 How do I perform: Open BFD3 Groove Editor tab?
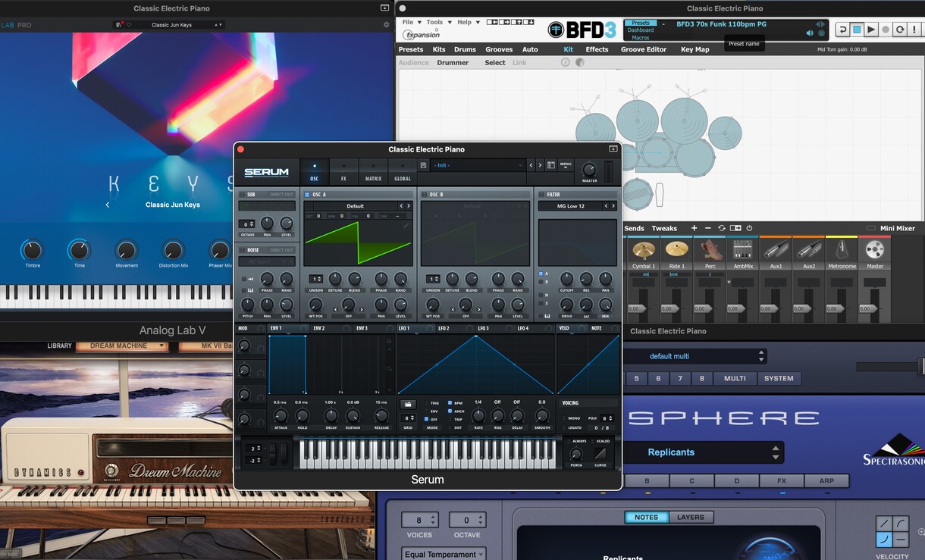(644, 49)
